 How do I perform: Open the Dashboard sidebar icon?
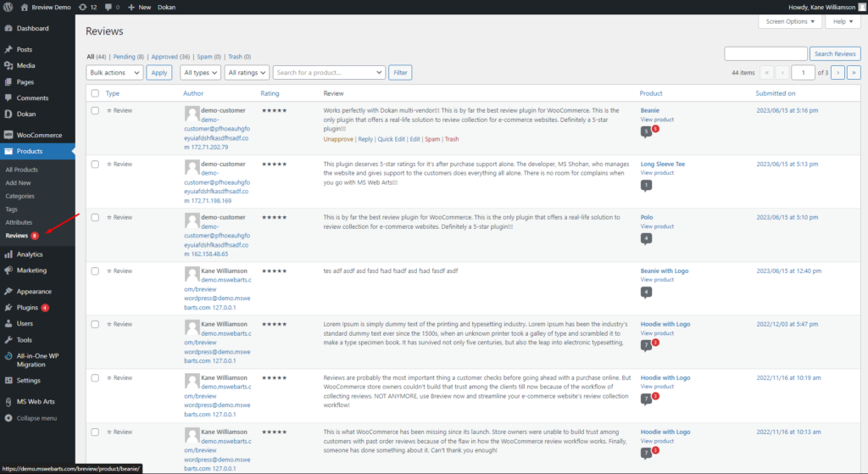tap(8, 28)
